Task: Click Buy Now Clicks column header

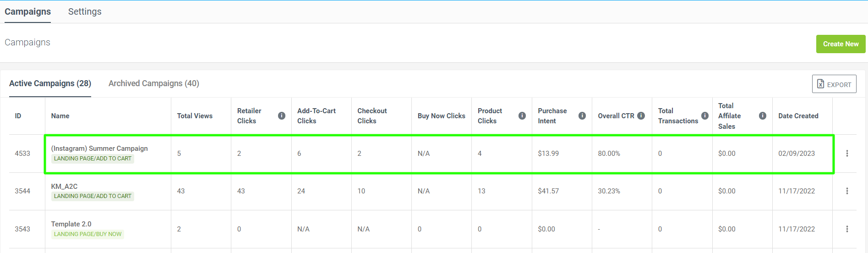Action: pos(442,116)
